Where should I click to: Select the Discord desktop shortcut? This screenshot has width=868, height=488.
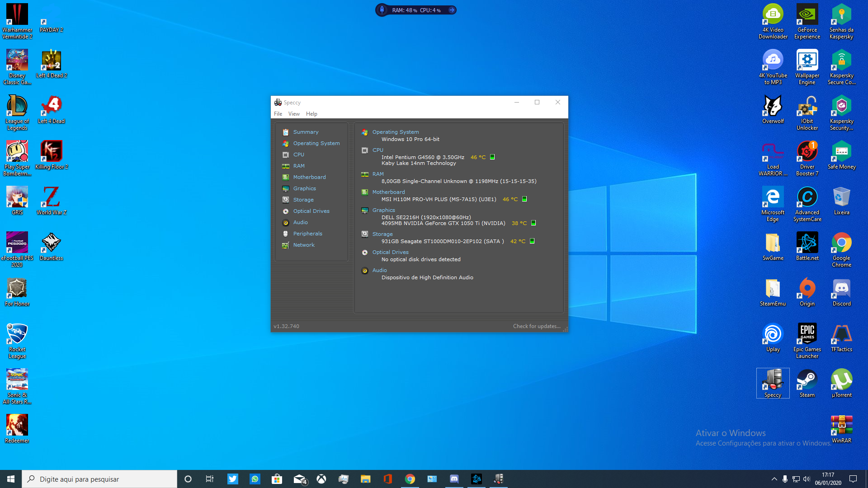841,292
